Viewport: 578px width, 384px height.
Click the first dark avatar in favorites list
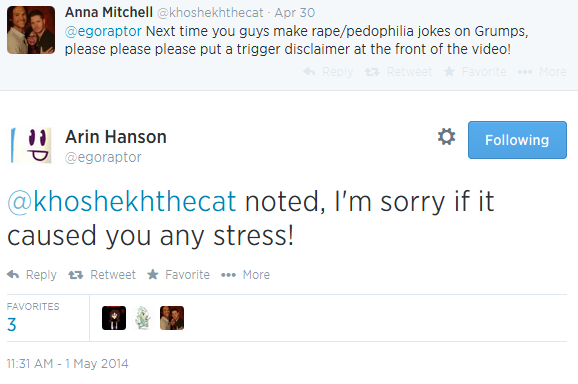tap(114, 318)
